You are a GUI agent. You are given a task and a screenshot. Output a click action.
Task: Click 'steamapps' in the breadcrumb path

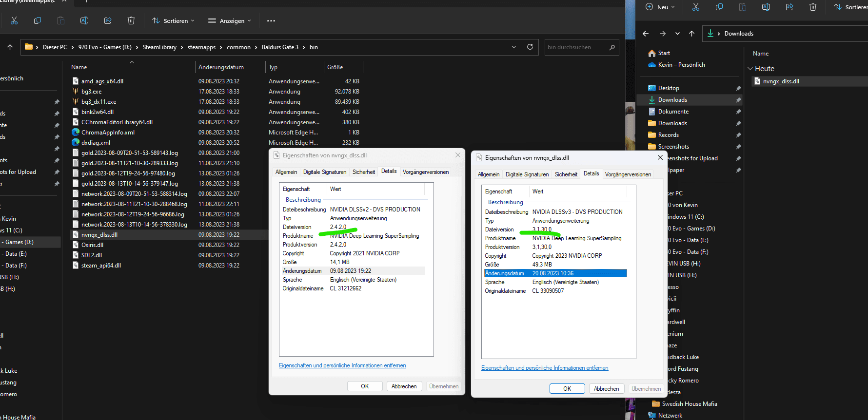coord(201,47)
